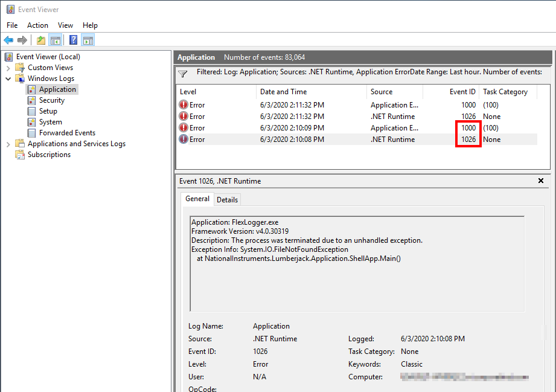Click the Up One Level folder icon
Viewport: 556px width, 392px height.
click(x=40, y=40)
